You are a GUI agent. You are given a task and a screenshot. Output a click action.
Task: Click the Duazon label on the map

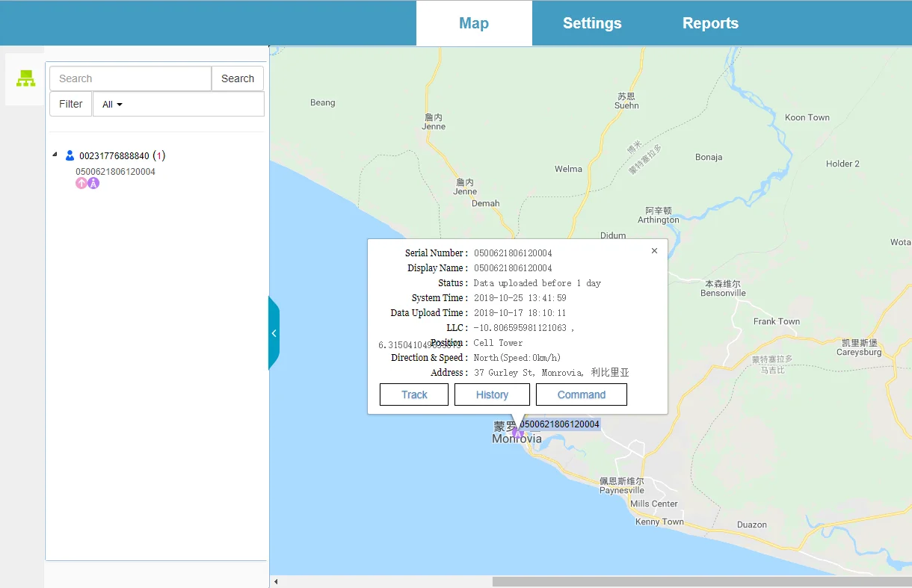click(751, 524)
